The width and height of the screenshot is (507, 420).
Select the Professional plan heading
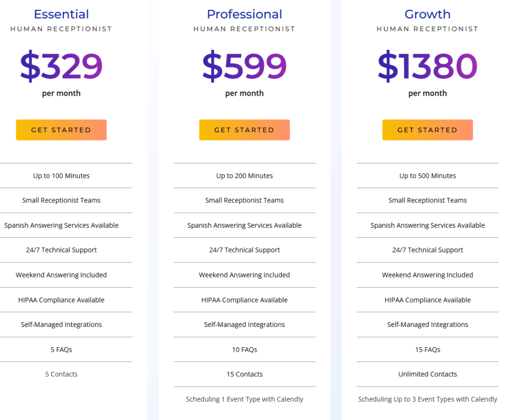click(x=244, y=14)
